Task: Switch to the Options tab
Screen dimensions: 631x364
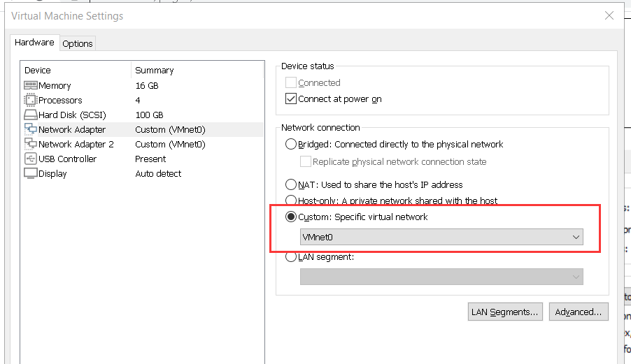Action: click(x=78, y=43)
